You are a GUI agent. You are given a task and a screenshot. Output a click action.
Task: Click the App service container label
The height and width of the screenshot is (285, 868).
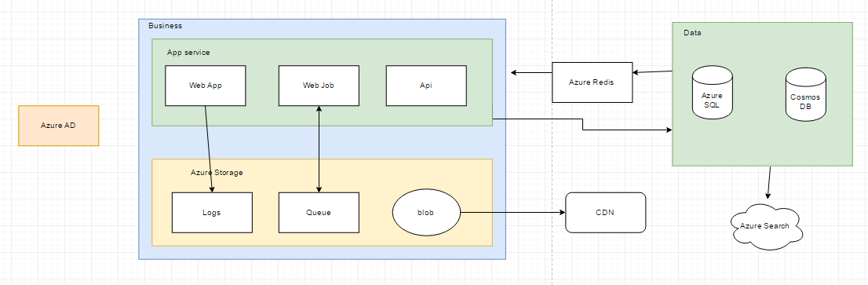click(x=188, y=53)
